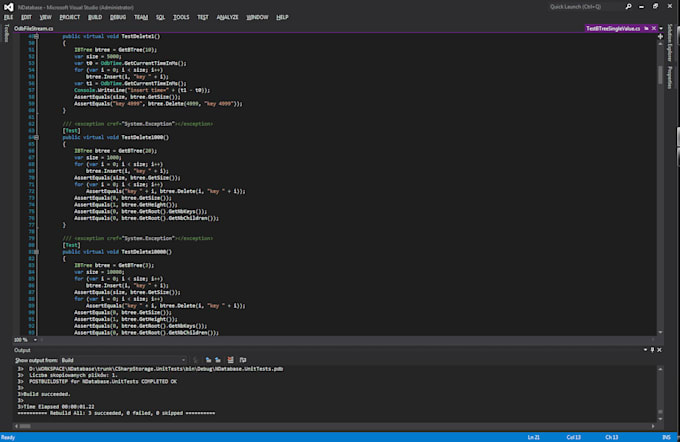
Task: Click the editor split plus icon
Action: [660, 36]
